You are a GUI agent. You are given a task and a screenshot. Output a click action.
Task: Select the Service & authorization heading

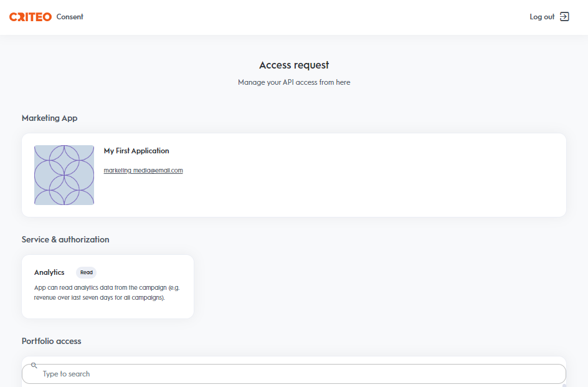pyautogui.click(x=65, y=239)
